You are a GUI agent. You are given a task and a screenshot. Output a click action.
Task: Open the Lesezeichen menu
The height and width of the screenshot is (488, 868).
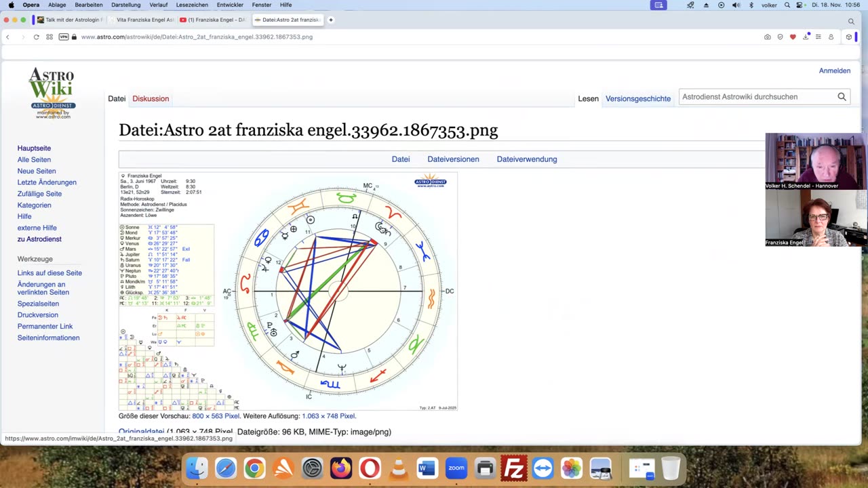pos(192,5)
